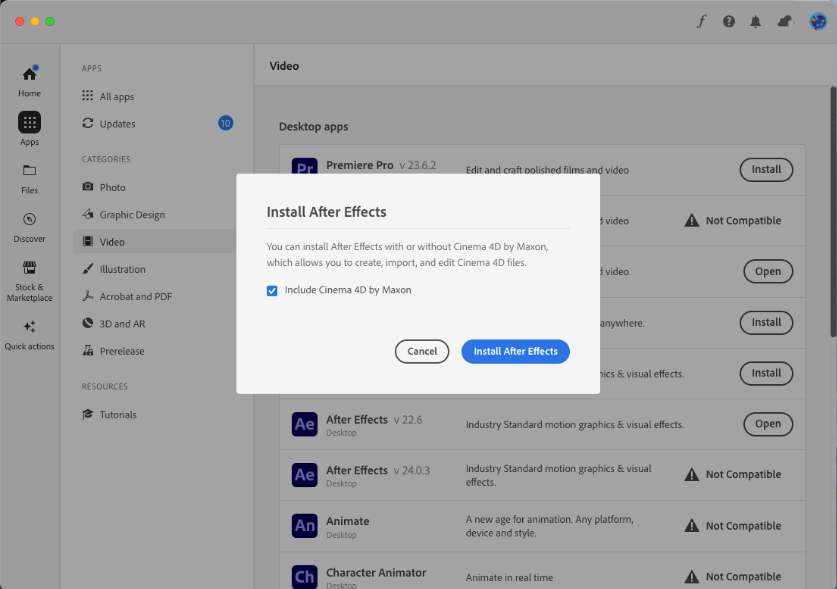
Task: Select the Video category
Action: [155, 241]
